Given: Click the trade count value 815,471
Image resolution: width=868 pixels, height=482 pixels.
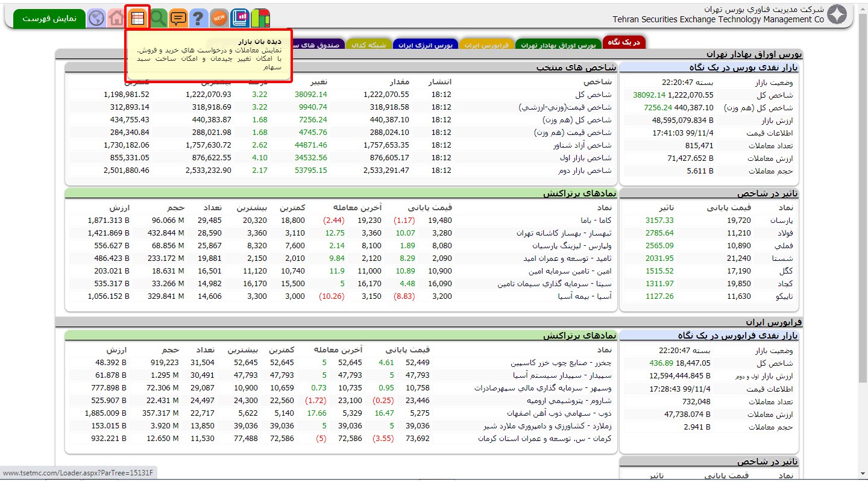Looking at the screenshot, I should 699,146.
